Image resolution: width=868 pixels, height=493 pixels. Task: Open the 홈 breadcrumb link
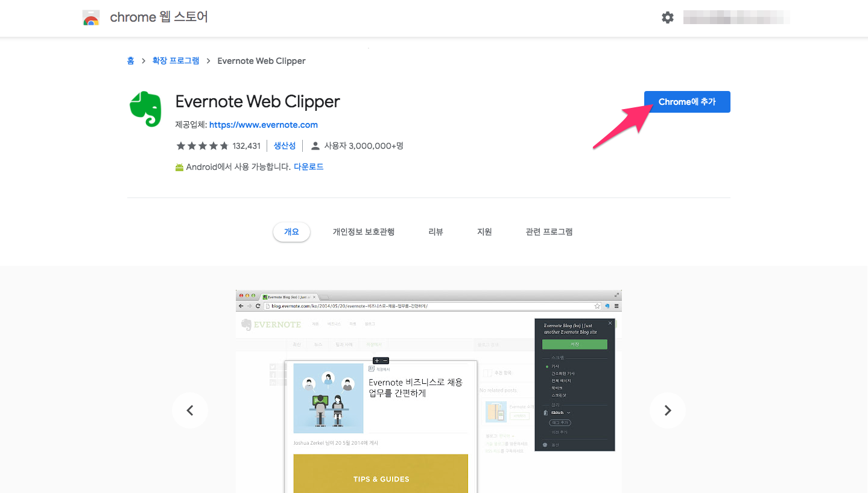point(131,61)
